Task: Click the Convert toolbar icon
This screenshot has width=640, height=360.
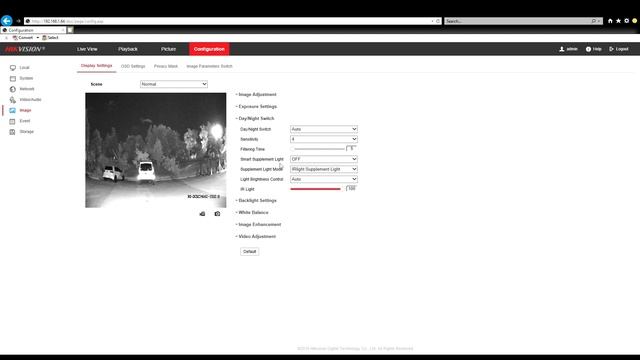Action: (x=15, y=38)
